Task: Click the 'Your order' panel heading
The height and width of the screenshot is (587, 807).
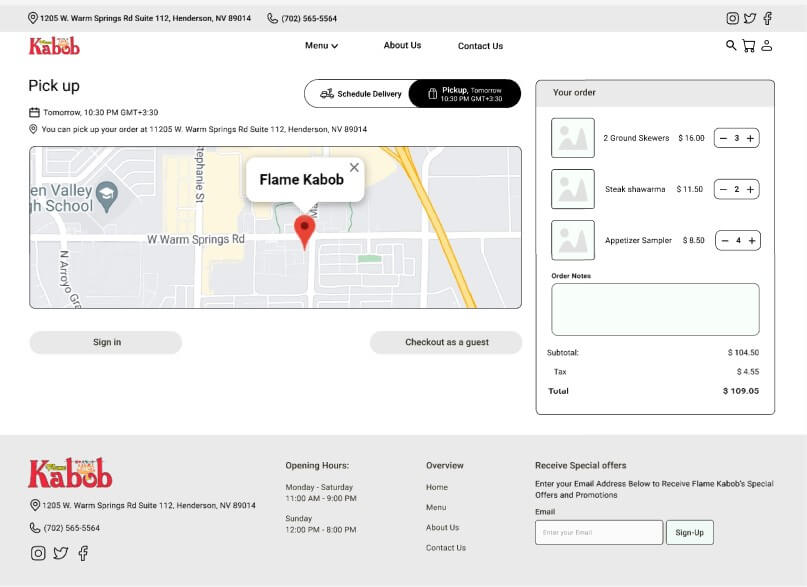Action: (574, 93)
